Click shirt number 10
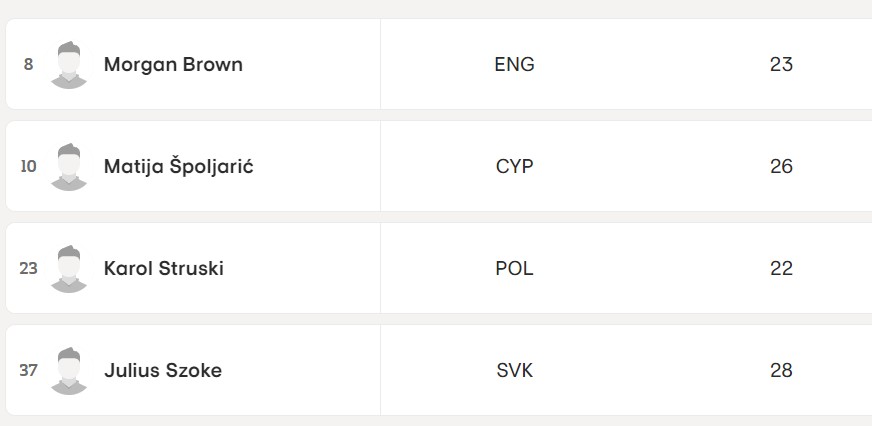872x426 pixels. (x=28, y=166)
